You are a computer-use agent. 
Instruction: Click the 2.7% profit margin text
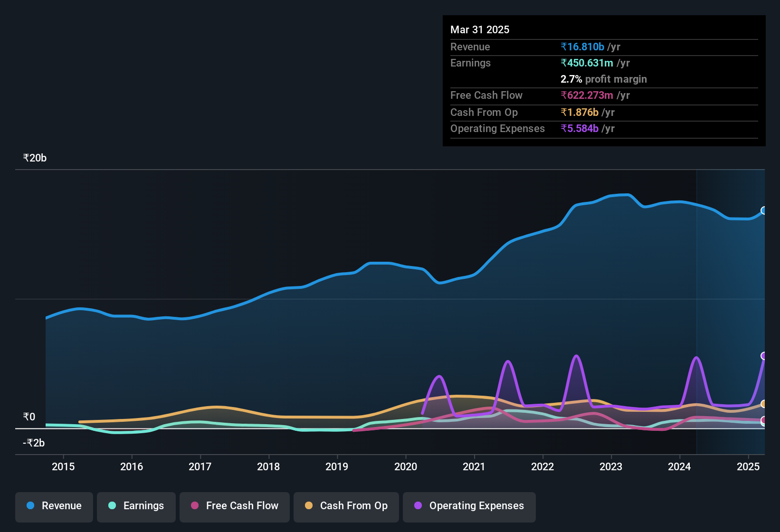[x=603, y=79]
